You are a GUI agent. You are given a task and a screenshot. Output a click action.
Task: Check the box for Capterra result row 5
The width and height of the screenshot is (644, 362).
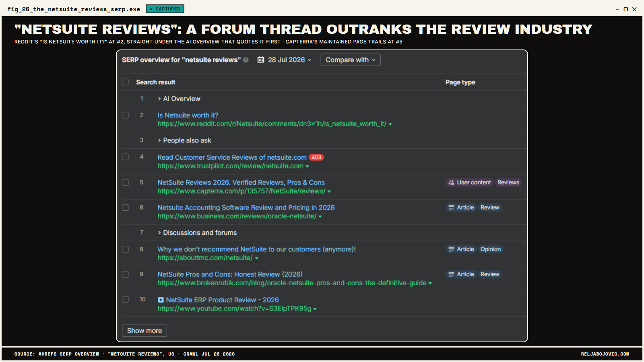[x=126, y=183]
